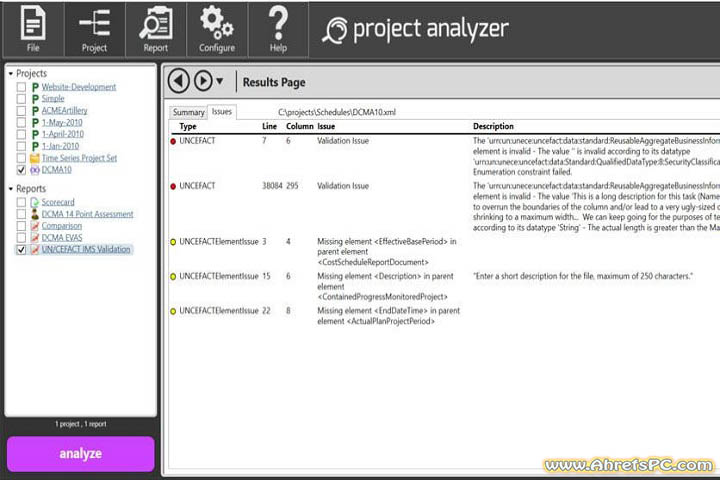This screenshot has width=720, height=480.
Task: Check the Scorecard report checkbox
Action: pyautogui.click(x=21, y=202)
